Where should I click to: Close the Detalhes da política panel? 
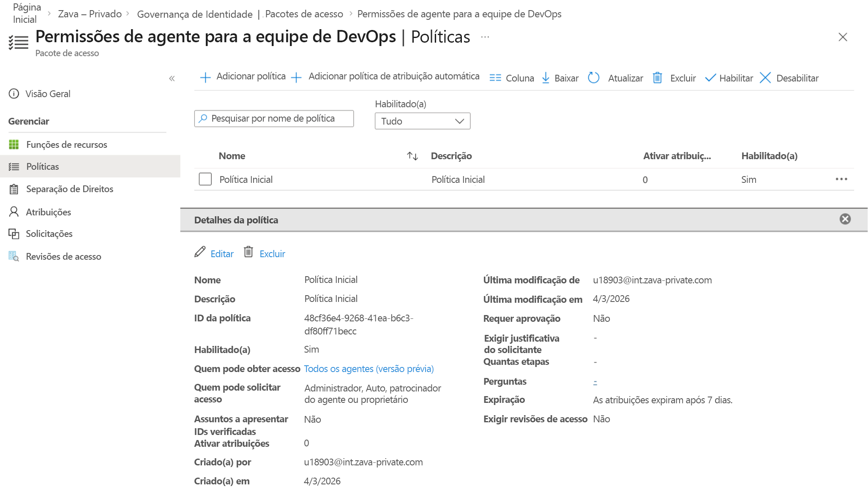(x=845, y=219)
